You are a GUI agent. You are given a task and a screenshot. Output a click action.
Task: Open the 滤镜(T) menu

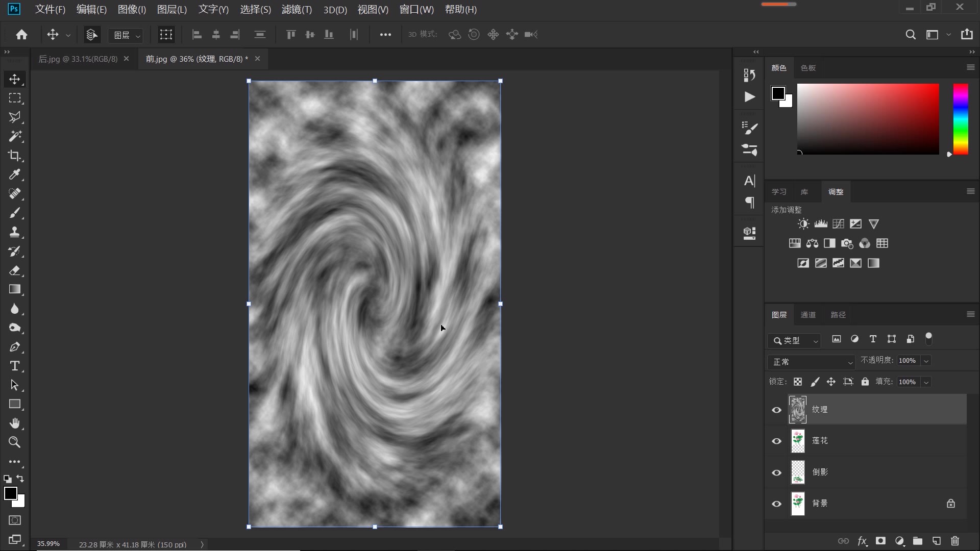point(296,9)
